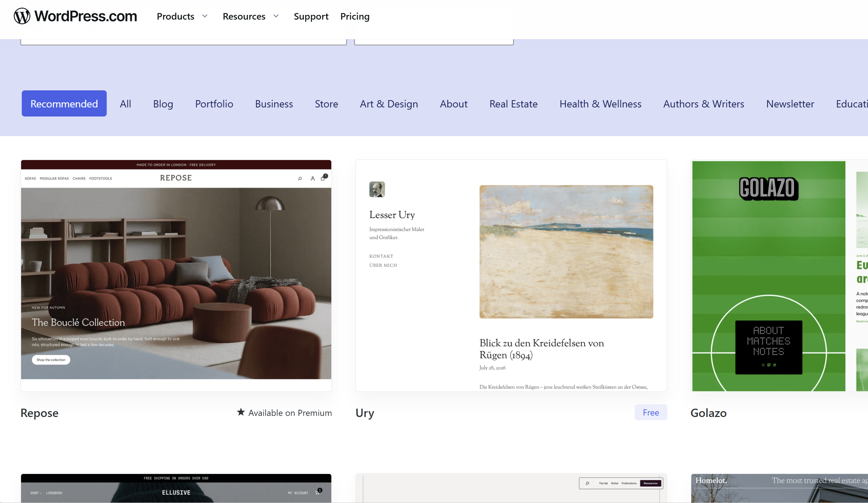Select the Store category
The image size is (868, 503).
[x=327, y=104]
